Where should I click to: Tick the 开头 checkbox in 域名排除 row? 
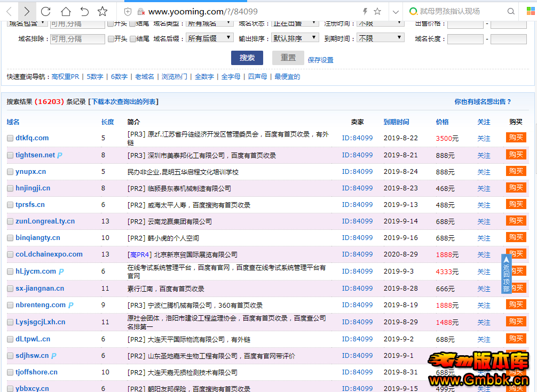pos(111,39)
